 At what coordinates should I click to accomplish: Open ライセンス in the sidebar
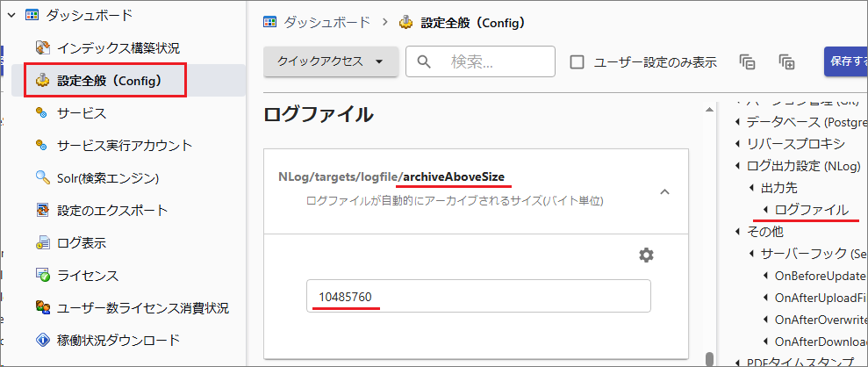pos(88,276)
